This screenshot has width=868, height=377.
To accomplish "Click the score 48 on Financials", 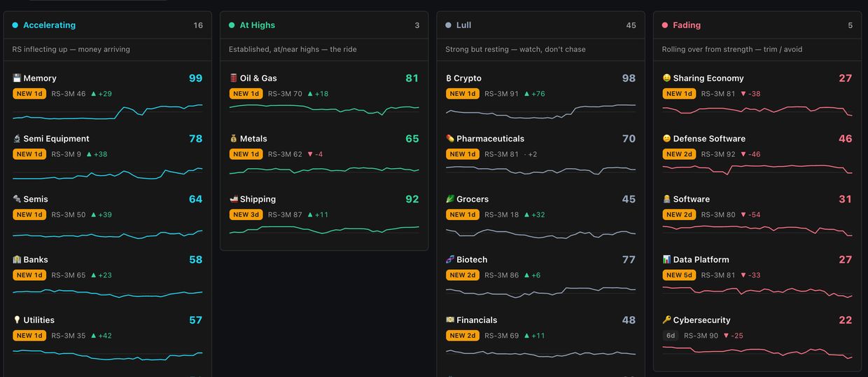I will click(629, 320).
